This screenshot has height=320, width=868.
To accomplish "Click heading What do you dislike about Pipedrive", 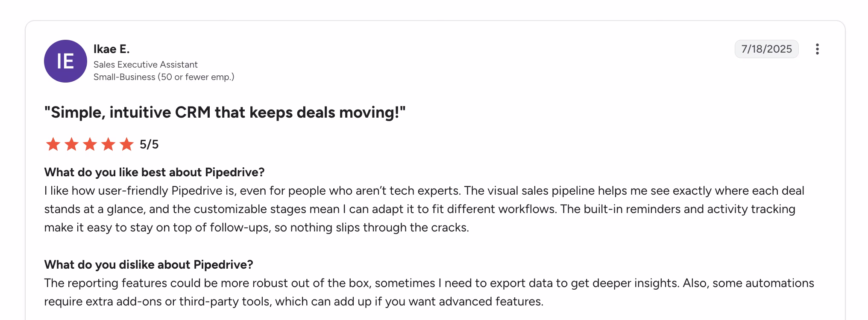I will 149,264.
